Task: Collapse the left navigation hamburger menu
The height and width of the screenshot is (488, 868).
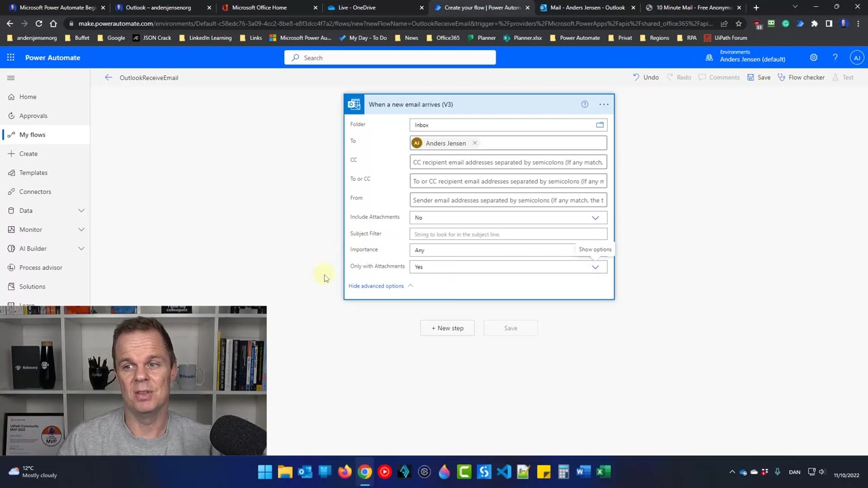Action: pyautogui.click(x=11, y=78)
